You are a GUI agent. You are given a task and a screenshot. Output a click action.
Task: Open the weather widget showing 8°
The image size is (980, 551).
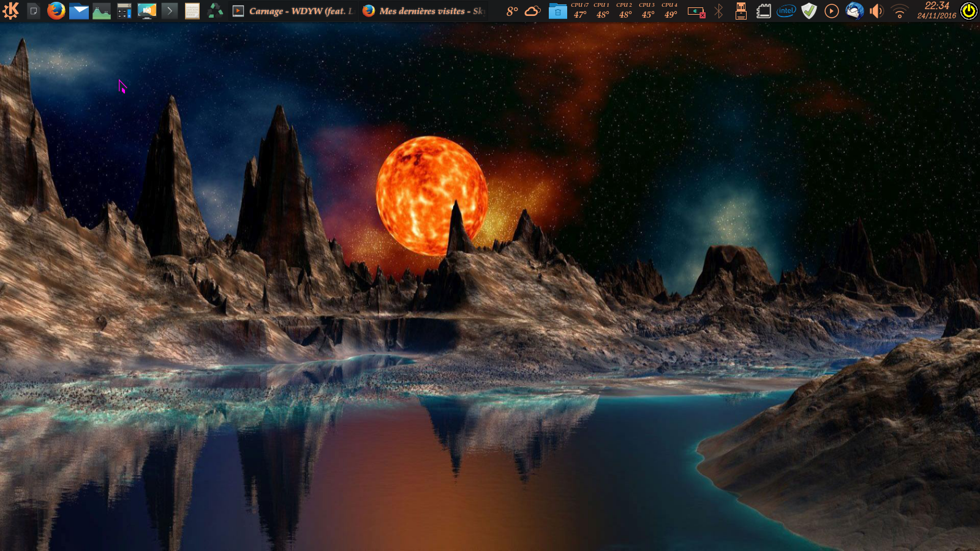[522, 11]
